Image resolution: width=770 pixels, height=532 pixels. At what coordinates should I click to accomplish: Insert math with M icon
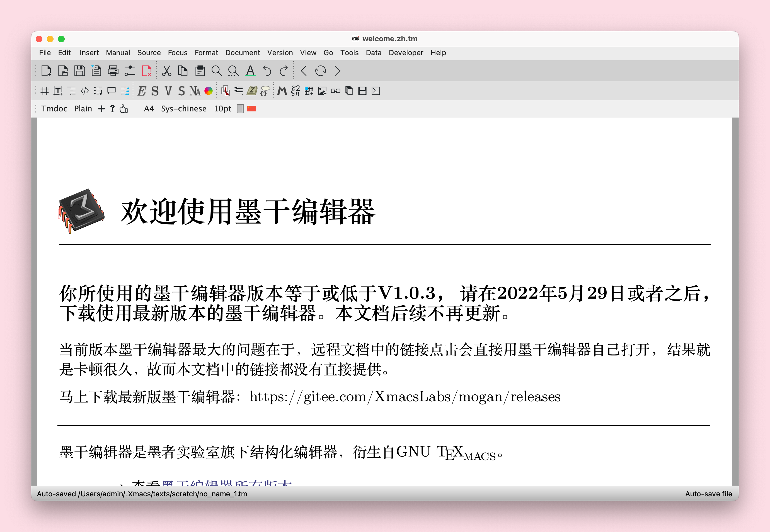282,91
